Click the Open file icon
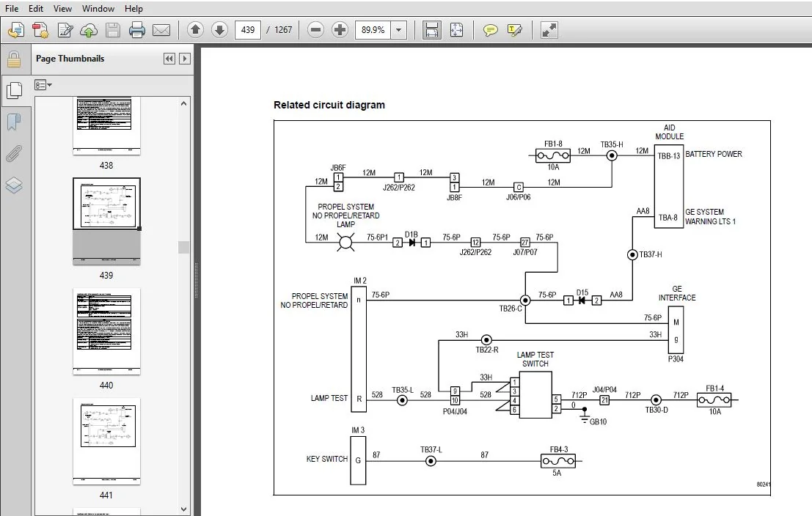 tap(16, 30)
